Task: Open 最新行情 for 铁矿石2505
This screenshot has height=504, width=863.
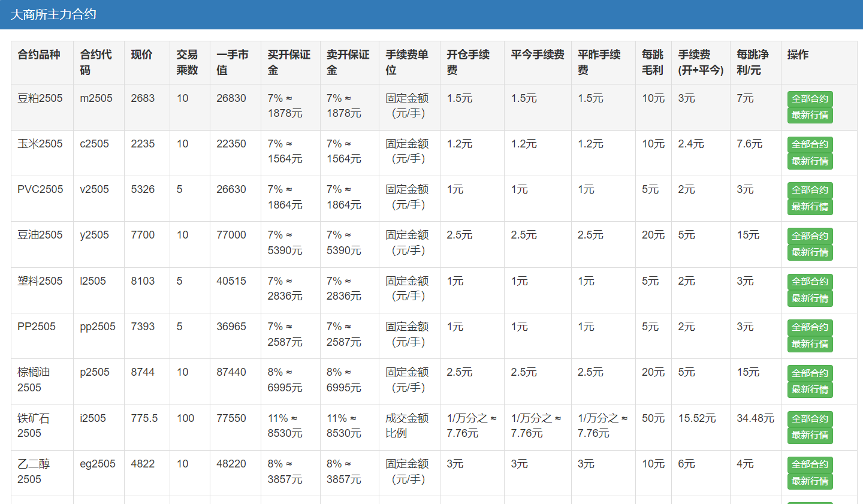Action: pos(810,435)
